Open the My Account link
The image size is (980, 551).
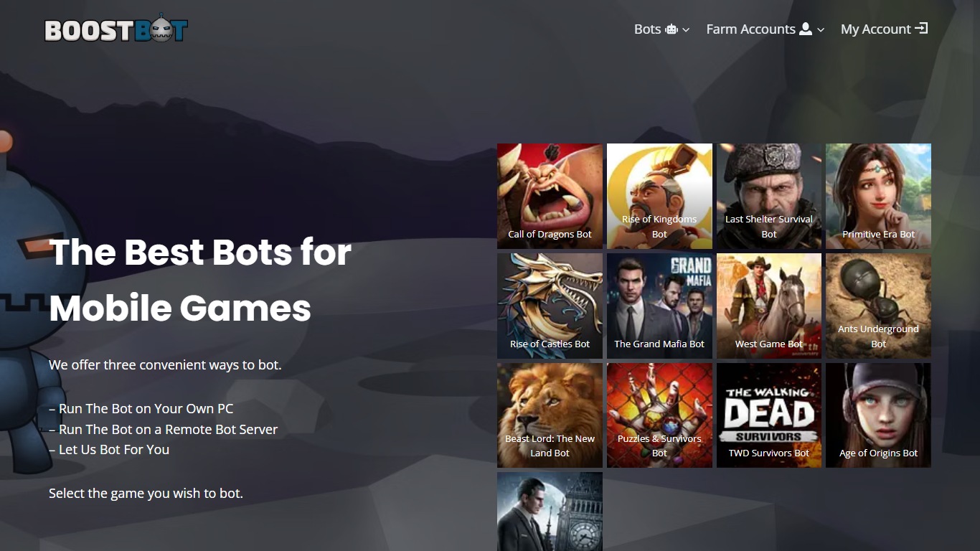coord(885,29)
